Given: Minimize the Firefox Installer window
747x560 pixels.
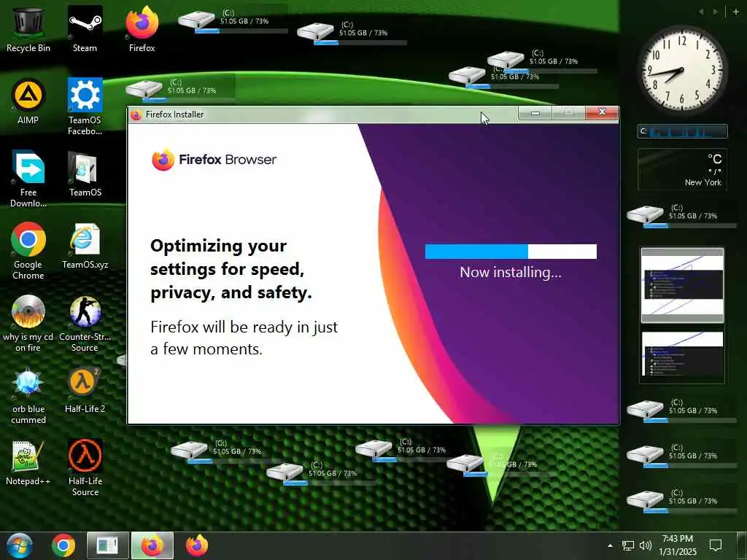Looking at the screenshot, I should [535, 113].
